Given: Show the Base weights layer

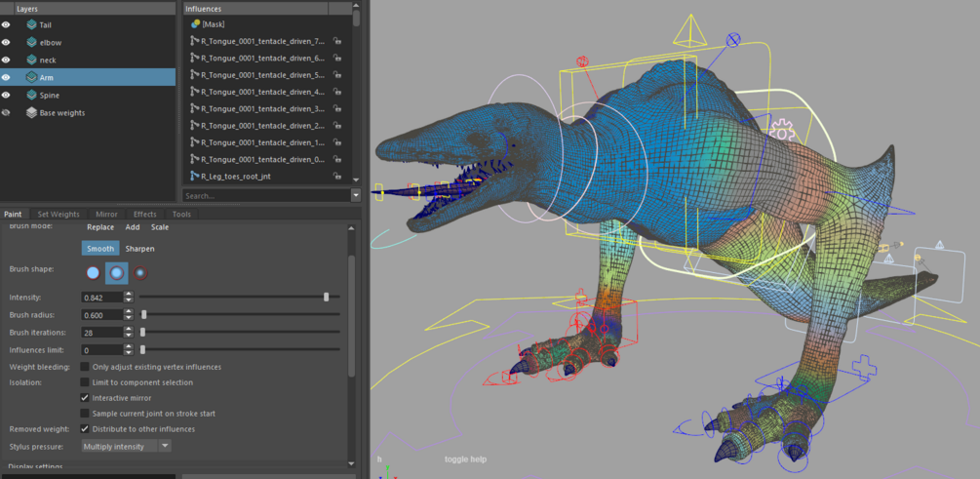Looking at the screenshot, I should [7, 113].
